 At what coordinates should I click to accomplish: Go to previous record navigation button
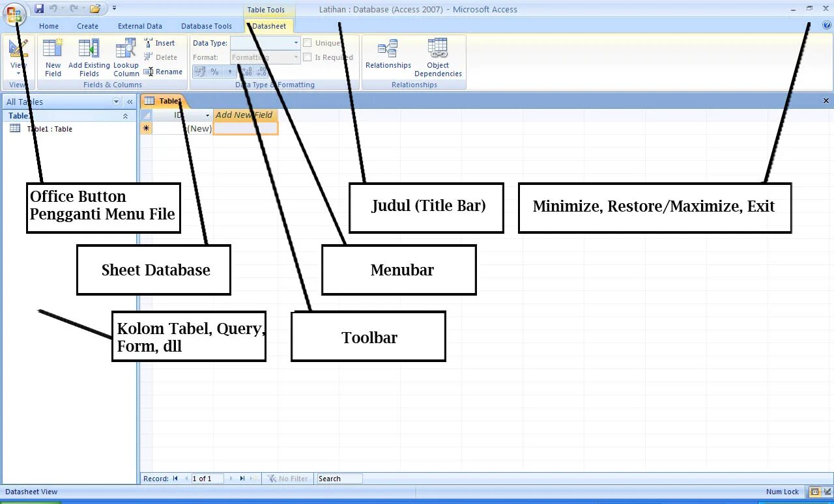click(x=186, y=479)
